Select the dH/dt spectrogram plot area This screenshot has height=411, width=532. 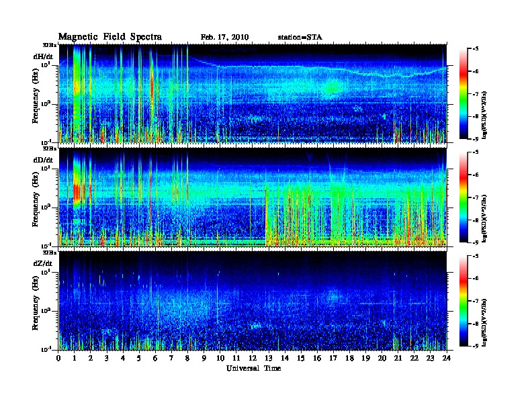[253, 93]
